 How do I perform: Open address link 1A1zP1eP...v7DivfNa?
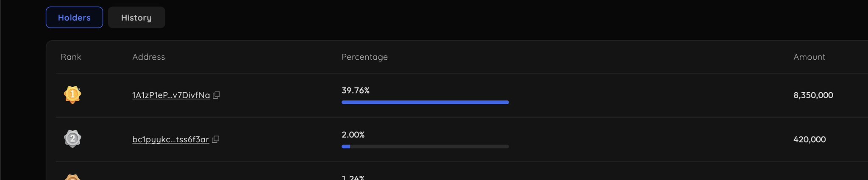click(171, 95)
